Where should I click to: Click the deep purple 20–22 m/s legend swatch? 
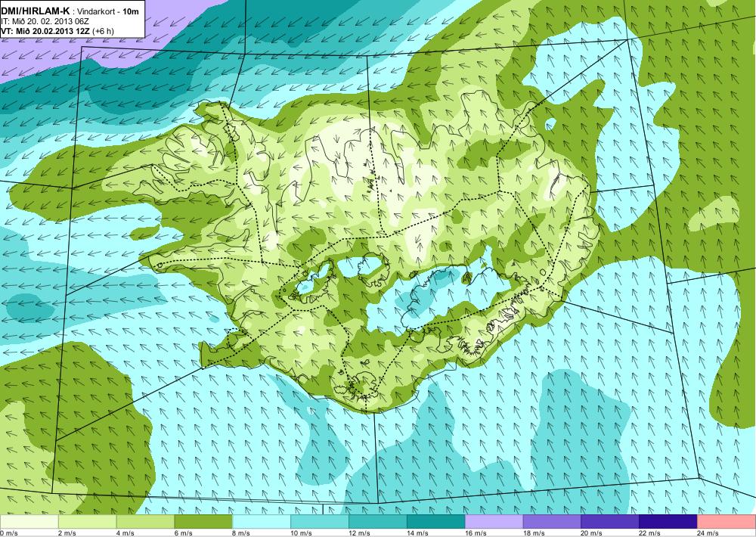pos(610,522)
